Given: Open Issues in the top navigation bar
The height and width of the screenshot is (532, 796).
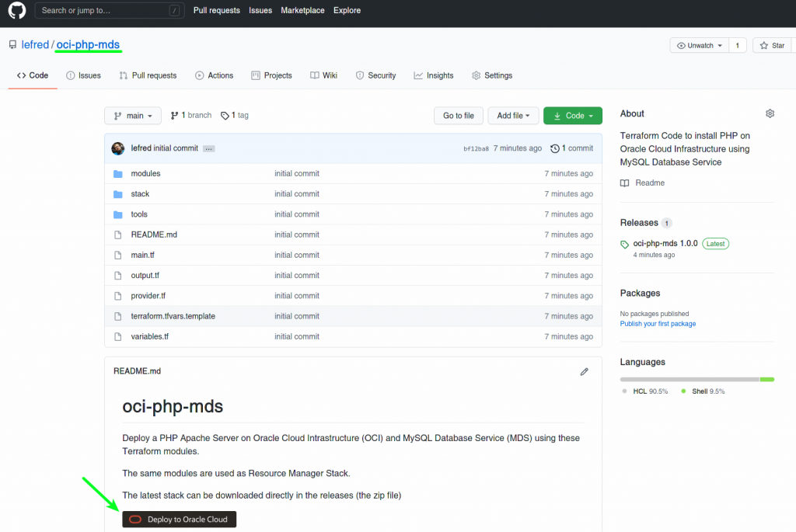Looking at the screenshot, I should click(x=260, y=10).
